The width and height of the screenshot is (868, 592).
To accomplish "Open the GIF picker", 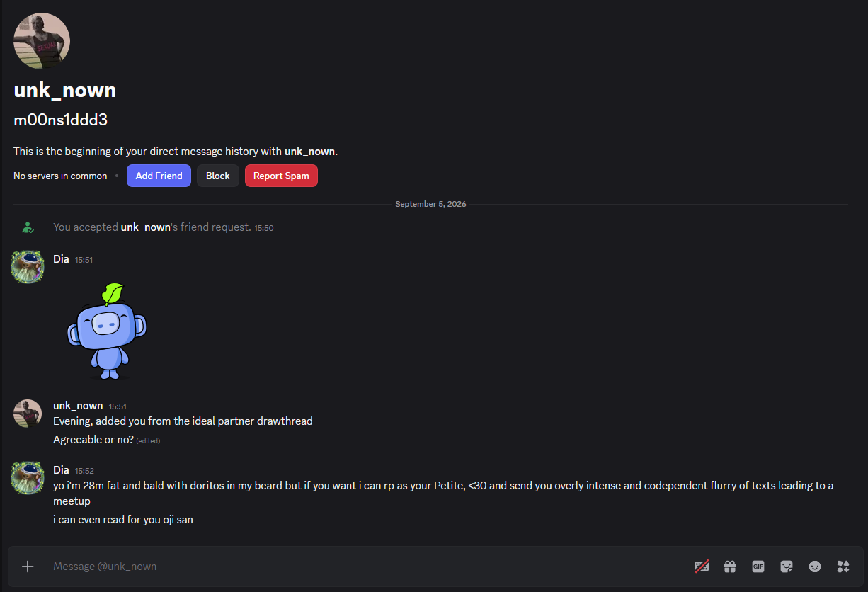I will coord(758,566).
